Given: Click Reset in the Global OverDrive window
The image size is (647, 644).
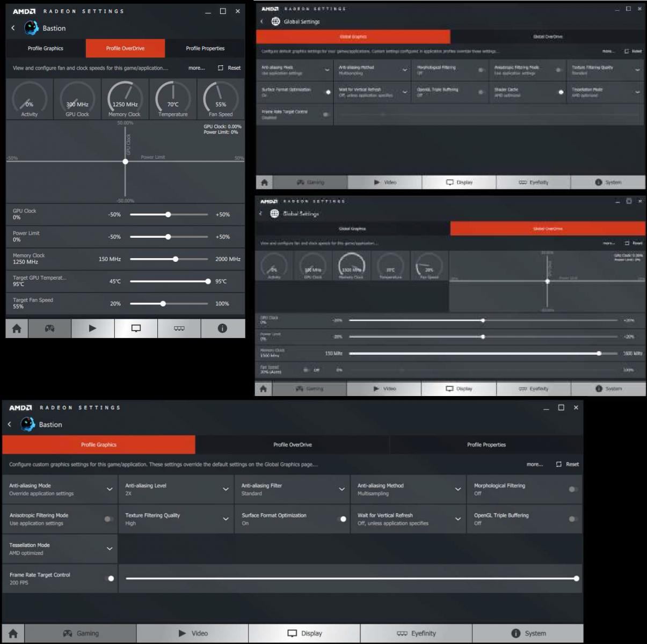Looking at the screenshot, I should coord(634,243).
